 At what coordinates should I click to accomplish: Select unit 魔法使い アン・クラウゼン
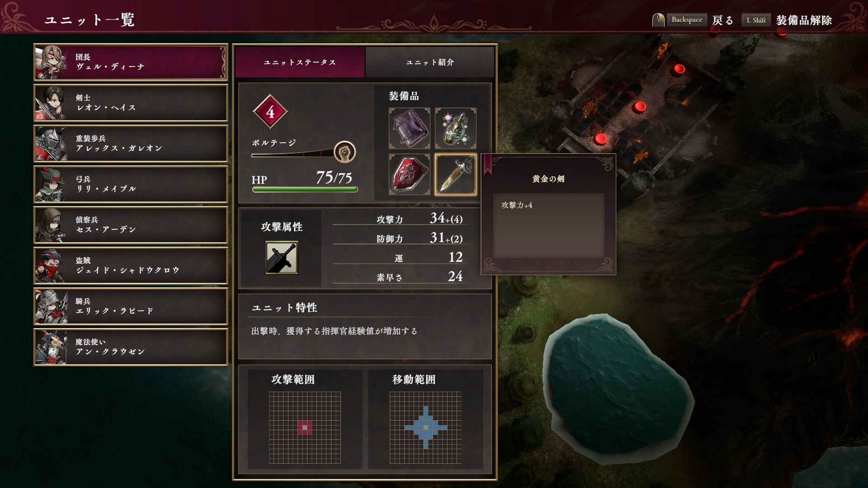pyautogui.click(x=131, y=347)
